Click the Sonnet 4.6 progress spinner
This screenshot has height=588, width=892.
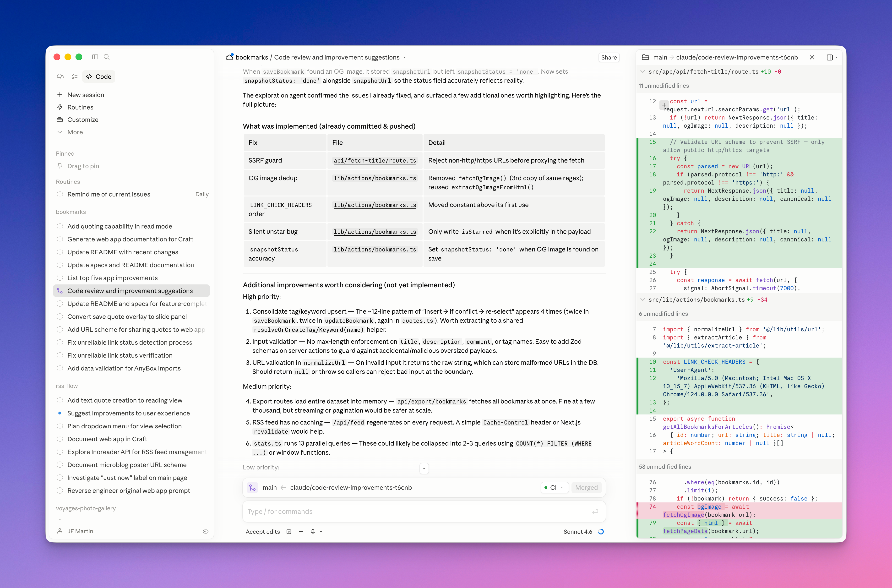[601, 532]
